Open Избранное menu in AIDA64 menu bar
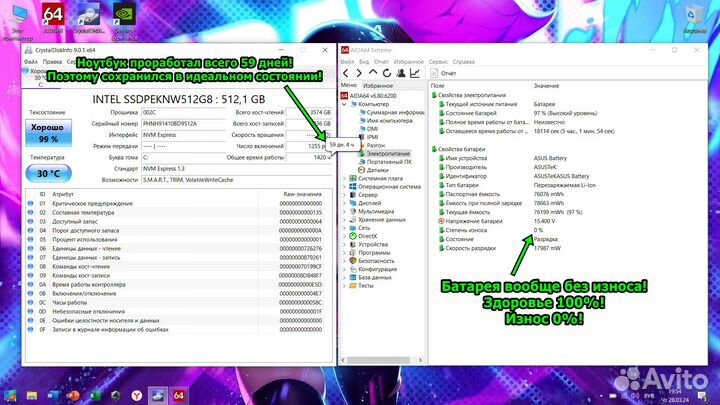Image resolution: width=720 pixels, height=405 pixels. [408, 62]
